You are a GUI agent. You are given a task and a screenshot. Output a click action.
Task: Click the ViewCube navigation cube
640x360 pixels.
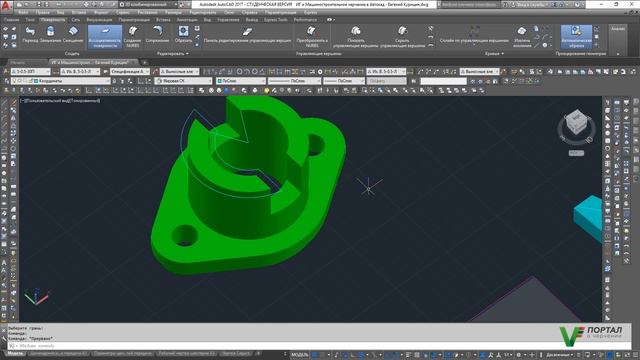pos(576,122)
